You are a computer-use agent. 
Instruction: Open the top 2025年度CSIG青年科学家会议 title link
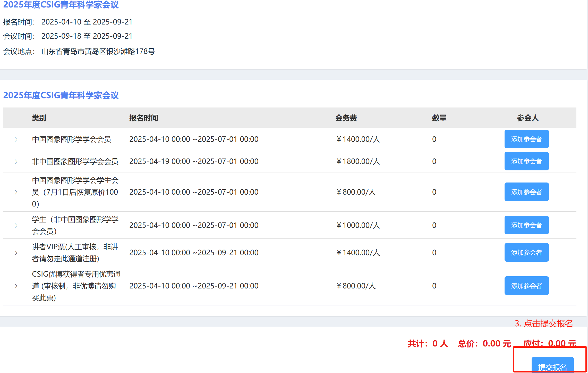[x=61, y=5]
